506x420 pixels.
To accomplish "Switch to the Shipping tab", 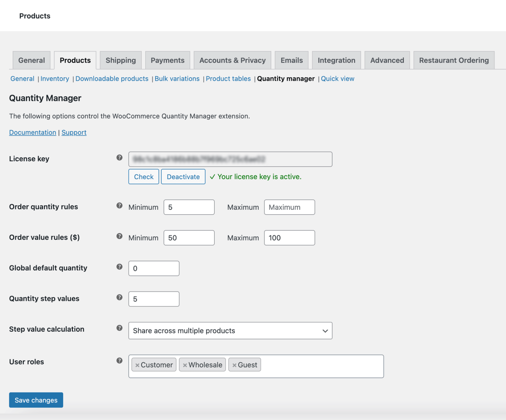I will click(121, 60).
